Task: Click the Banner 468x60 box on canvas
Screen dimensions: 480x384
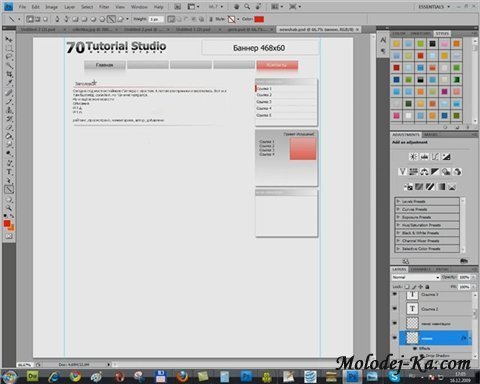Action: pos(260,48)
